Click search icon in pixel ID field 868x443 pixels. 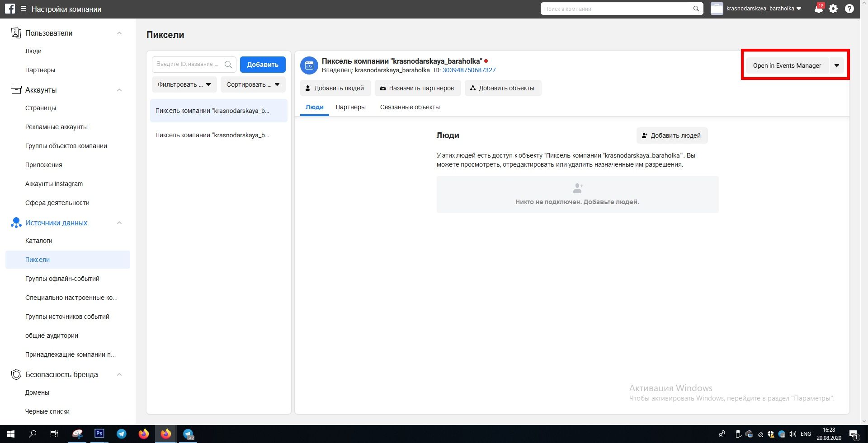coord(228,65)
